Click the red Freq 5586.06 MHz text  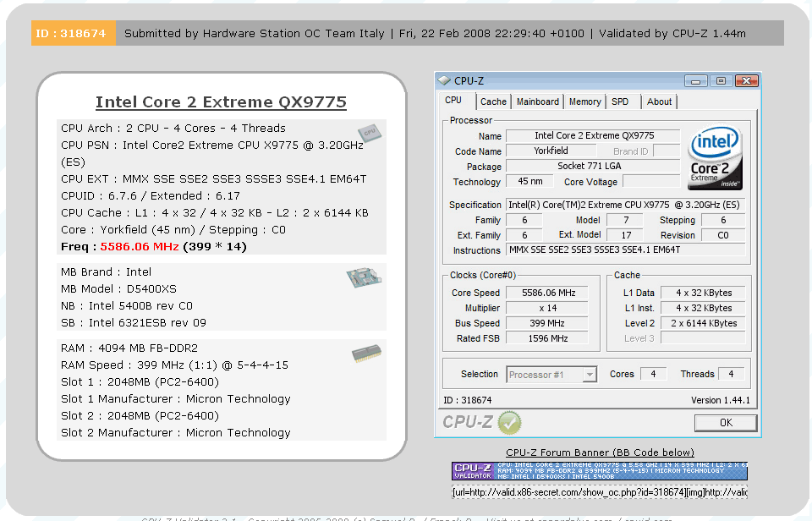point(140,246)
